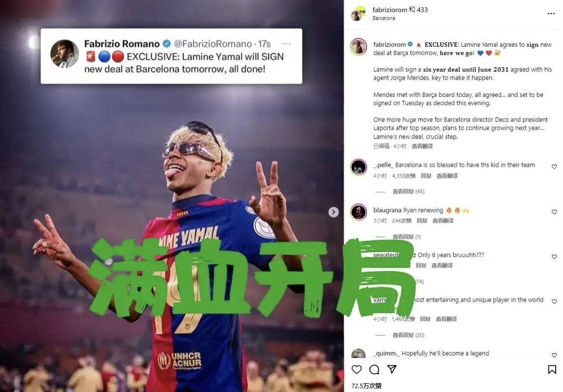The height and width of the screenshot is (392, 563).
Task: Open the three-dot more options menu
Action: [x=551, y=14]
